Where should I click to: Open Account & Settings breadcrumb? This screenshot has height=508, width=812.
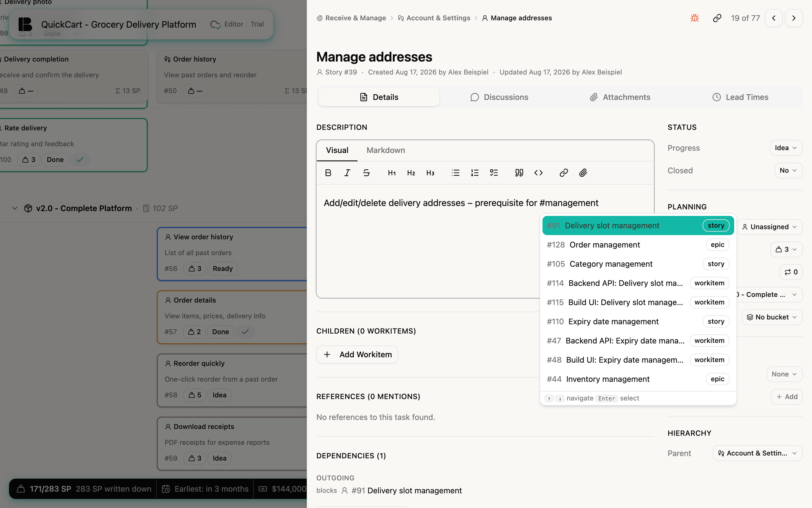pos(434,18)
